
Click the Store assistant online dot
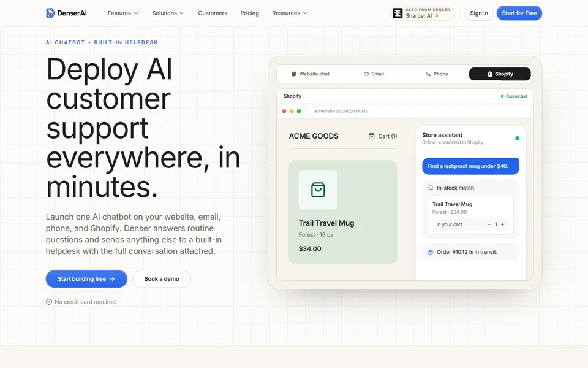[517, 138]
